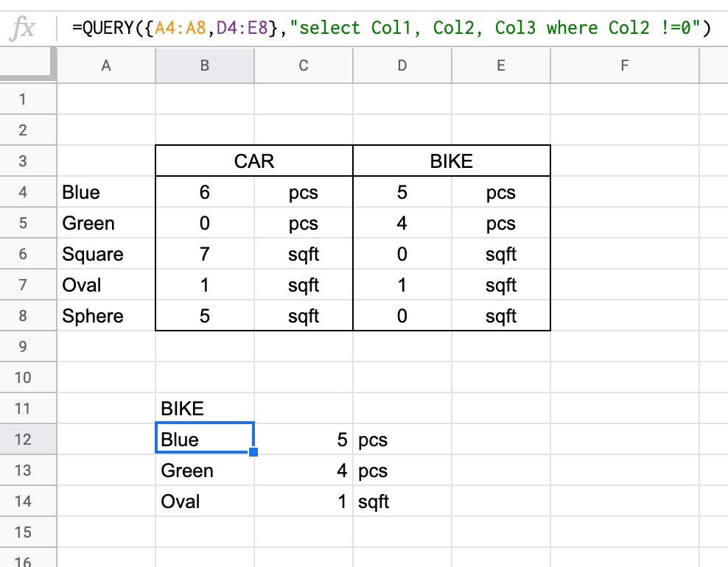Select the CAR merged header cell
The image size is (728, 567).
point(253,161)
